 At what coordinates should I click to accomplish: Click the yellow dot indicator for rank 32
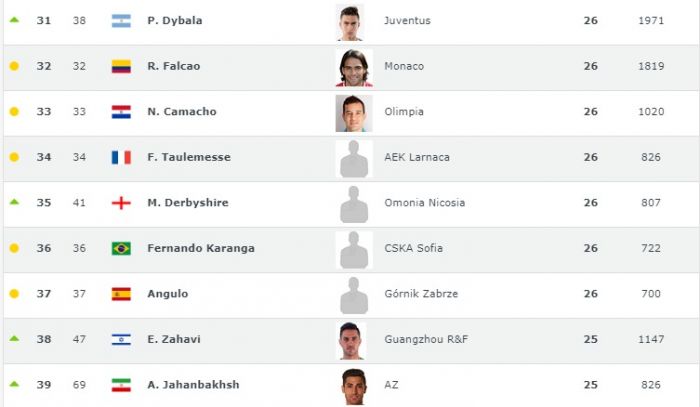(x=14, y=66)
